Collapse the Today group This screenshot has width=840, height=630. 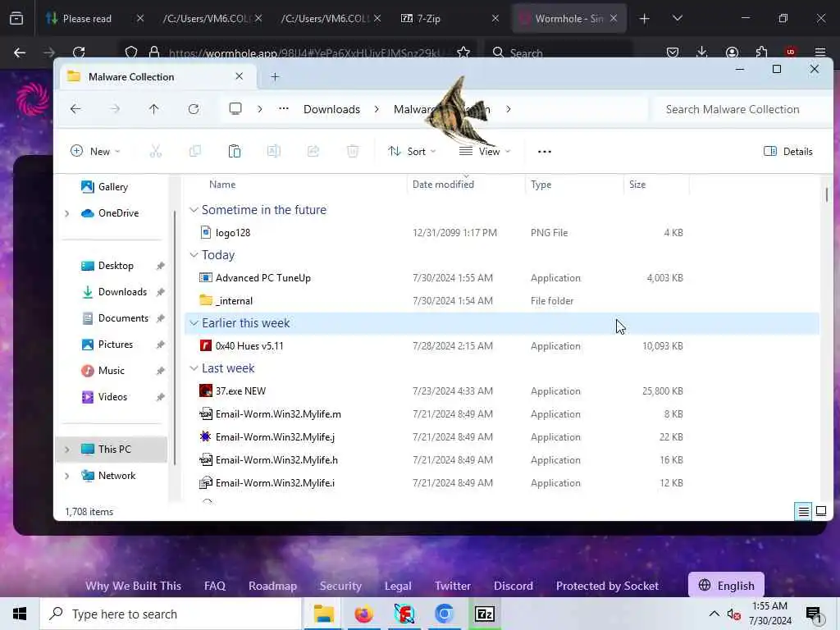[x=194, y=255]
